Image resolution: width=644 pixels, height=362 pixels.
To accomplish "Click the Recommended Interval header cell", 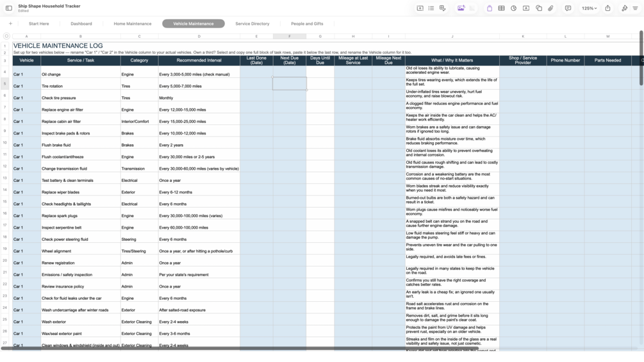I will 199,60.
